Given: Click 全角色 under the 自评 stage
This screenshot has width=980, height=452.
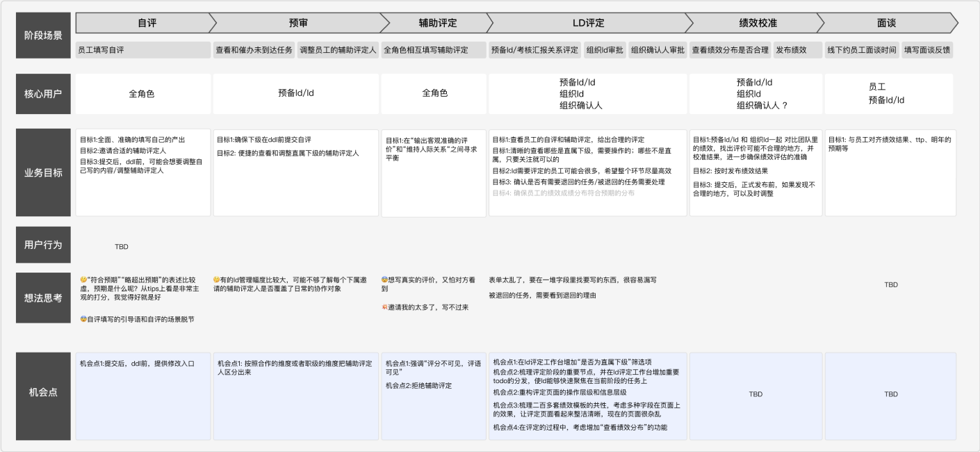Looking at the screenshot, I should point(143,94).
